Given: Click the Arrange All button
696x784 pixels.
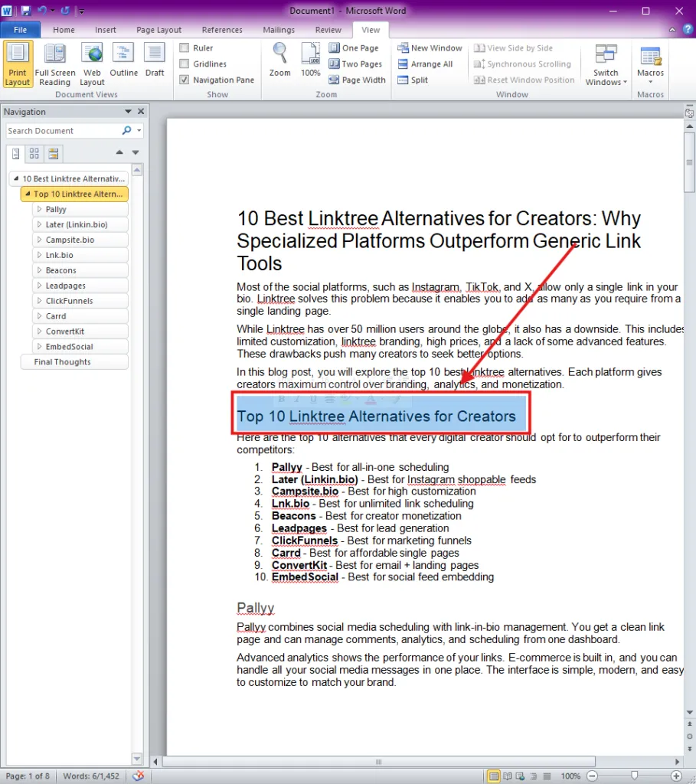Looking at the screenshot, I should (x=425, y=64).
